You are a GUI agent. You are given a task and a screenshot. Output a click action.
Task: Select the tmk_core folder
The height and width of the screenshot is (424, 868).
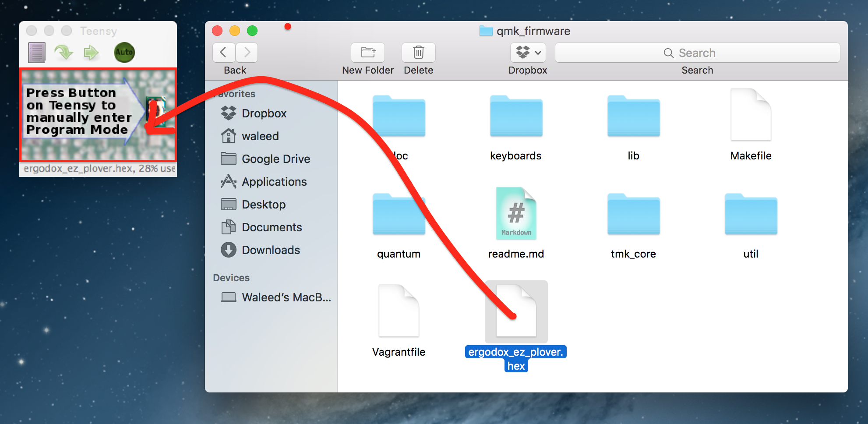(634, 214)
